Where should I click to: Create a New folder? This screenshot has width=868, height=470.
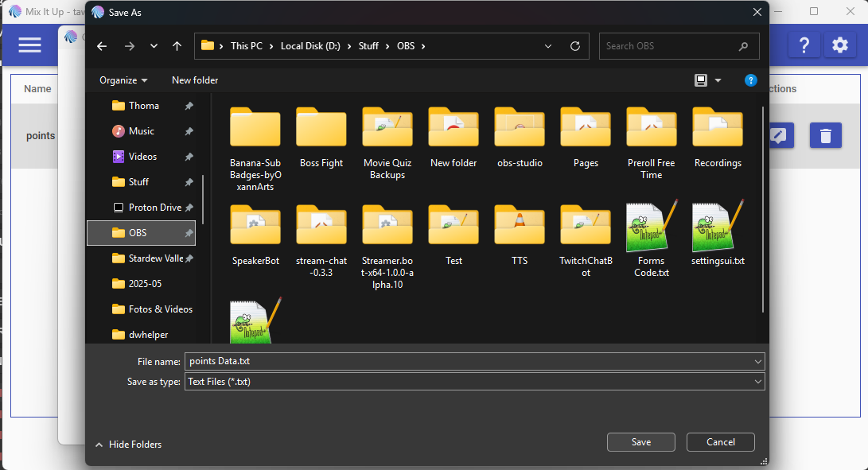195,80
